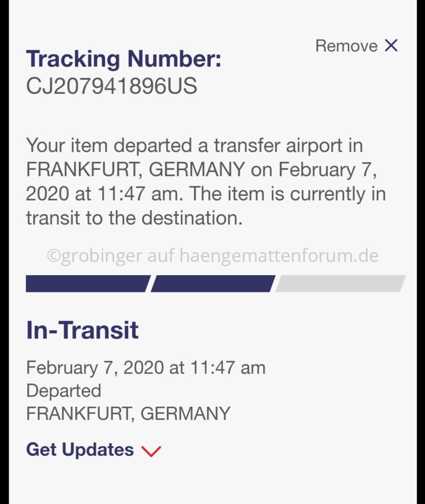Open the Get Updates link
This screenshot has height=504, width=425.
pyautogui.click(x=80, y=449)
